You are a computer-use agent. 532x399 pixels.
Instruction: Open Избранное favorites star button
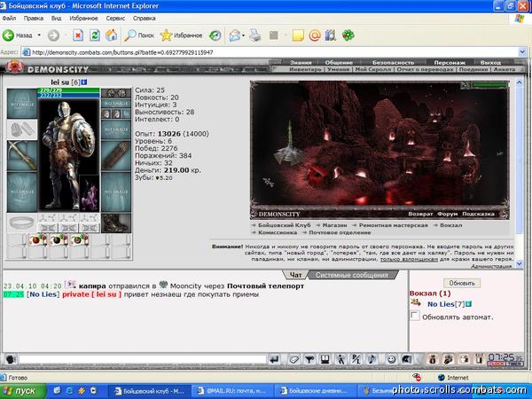coord(181,35)
